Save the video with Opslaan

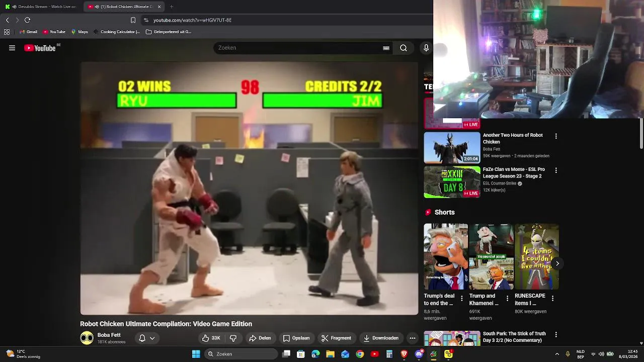(296, 338)
